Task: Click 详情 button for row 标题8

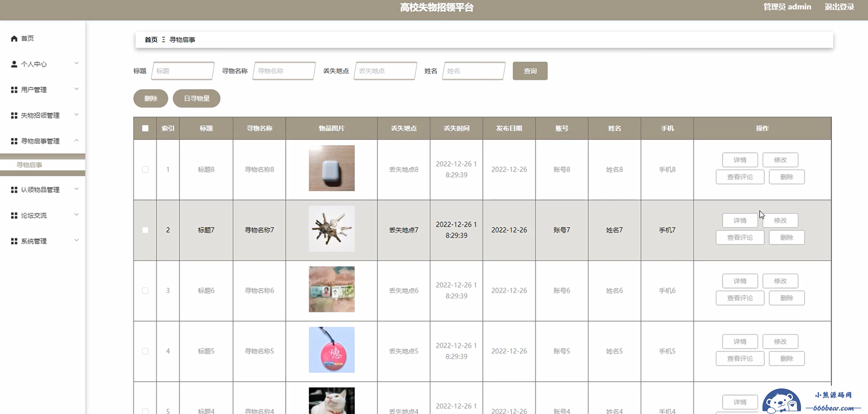Action: click(740, 160)
